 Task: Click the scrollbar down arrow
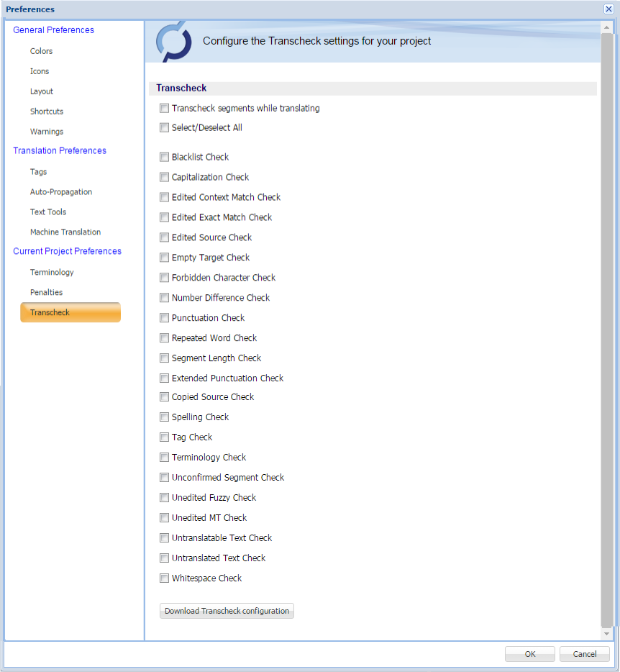(x=606, y=633)
